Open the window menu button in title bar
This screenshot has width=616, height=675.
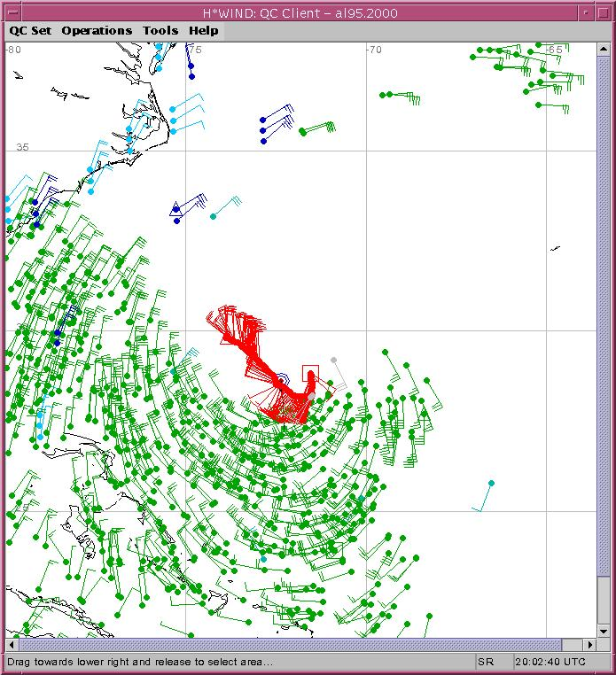click(x=12, y=11)
